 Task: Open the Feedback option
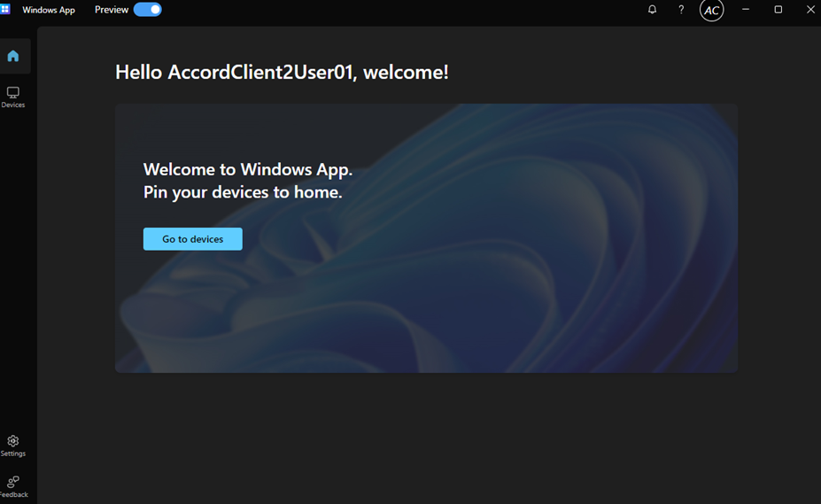(x=13, y=486)
